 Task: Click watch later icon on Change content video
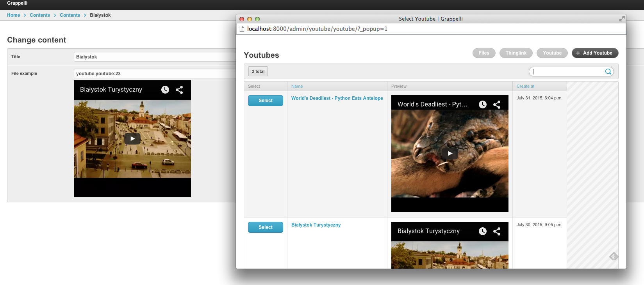(x=165, y=90)
